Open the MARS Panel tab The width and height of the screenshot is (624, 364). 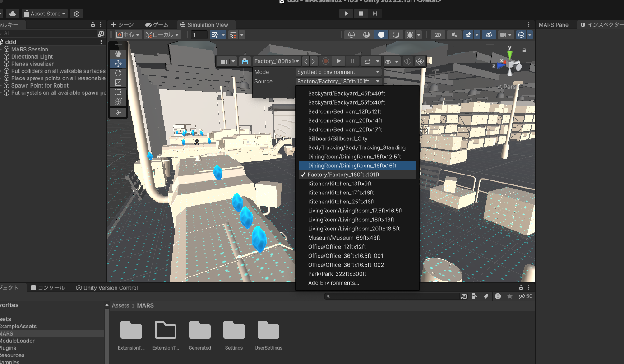point(554,25)
